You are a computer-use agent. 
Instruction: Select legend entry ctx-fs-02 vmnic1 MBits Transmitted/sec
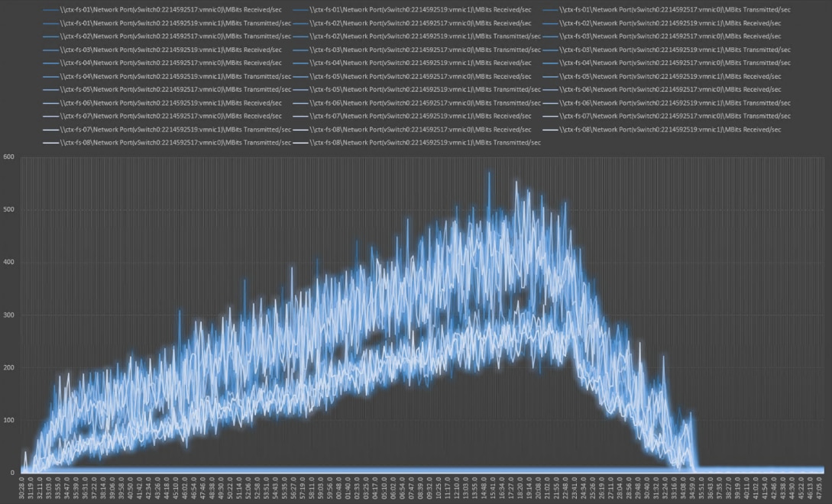(x=417, y=37)
